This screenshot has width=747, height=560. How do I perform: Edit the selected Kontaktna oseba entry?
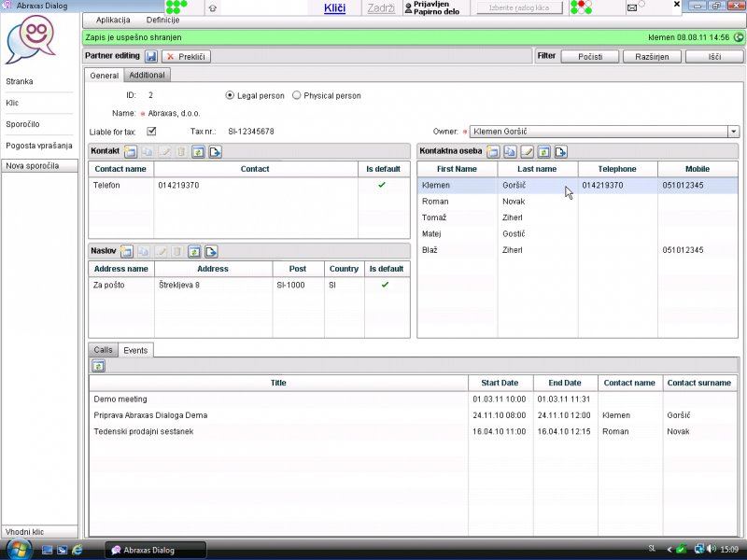point(527,152)
